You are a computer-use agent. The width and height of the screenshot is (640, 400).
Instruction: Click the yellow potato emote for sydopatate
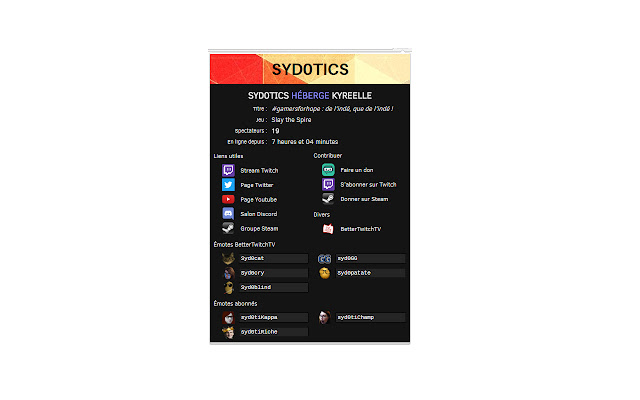coord(324,273)
